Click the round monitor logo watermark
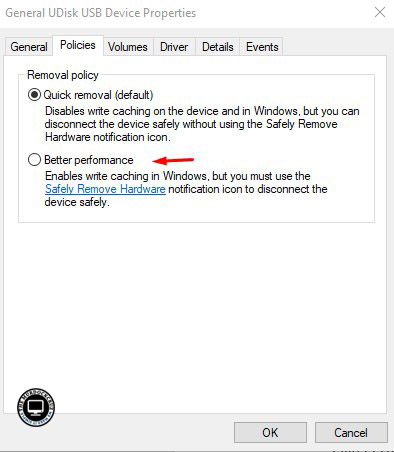The height and width of the screenshot is (452, 394). click(x=36, y=407)
